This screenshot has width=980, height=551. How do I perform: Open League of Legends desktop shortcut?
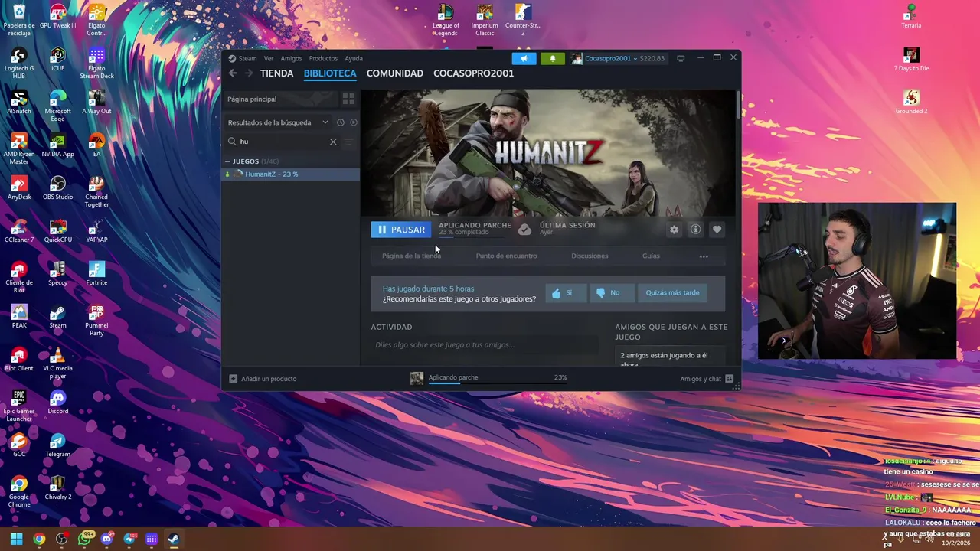pyautogui.click(x=446, y=20)
